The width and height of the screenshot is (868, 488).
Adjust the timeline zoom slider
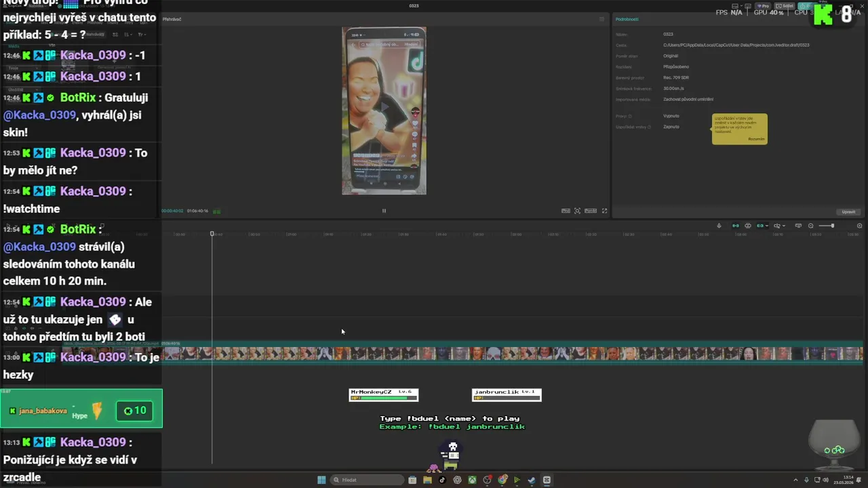tap(826, 226)
